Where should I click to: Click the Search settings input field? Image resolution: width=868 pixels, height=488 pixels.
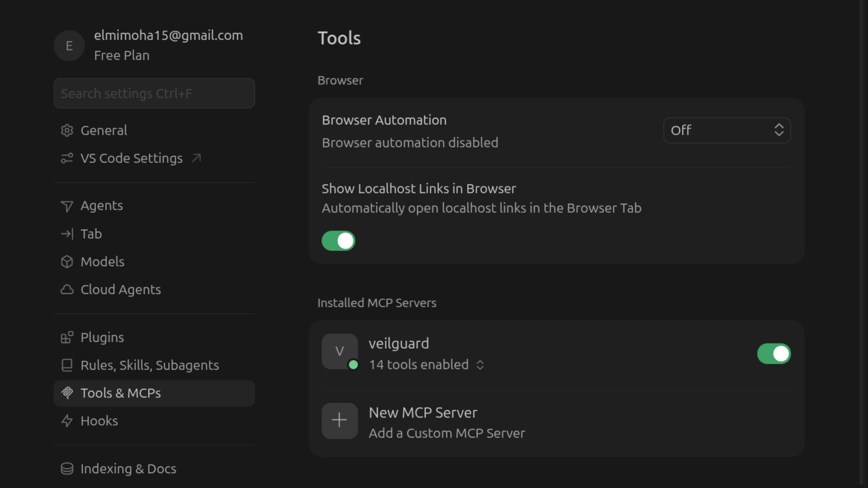pos(154,93)
